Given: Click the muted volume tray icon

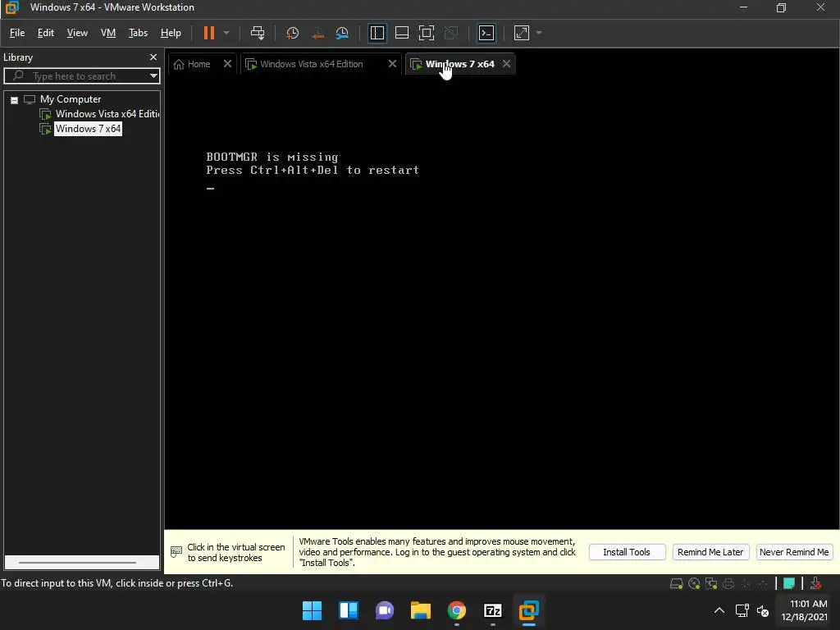Looking at the screenshot, I should pyautogui.click(x=763, y=610).
